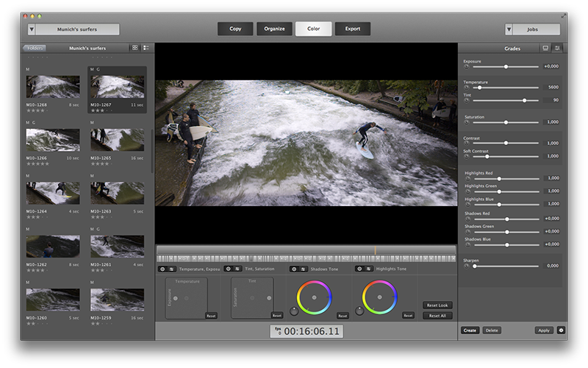588x368 pixels.
Task: Switch clip browser to grid view
Action: pos(135,48)
